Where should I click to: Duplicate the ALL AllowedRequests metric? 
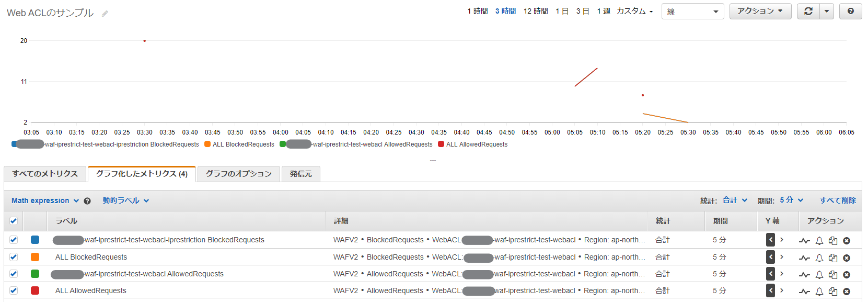click(x=833, y=292)
